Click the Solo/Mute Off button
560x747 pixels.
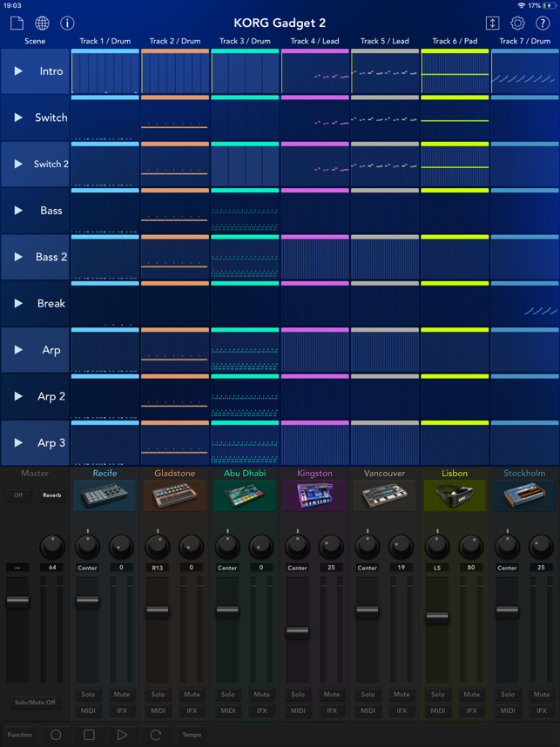pyautogui.click(x=35, y=703)
